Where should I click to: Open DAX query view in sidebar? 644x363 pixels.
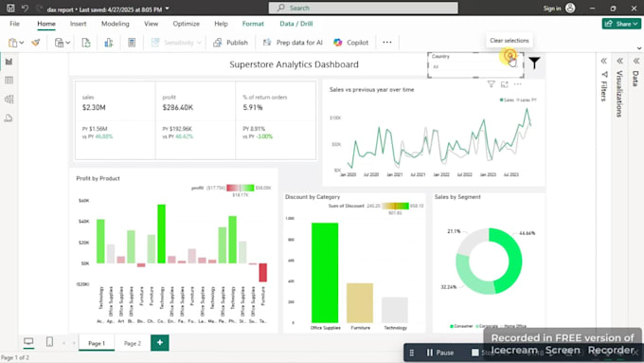tap(9, 118)
